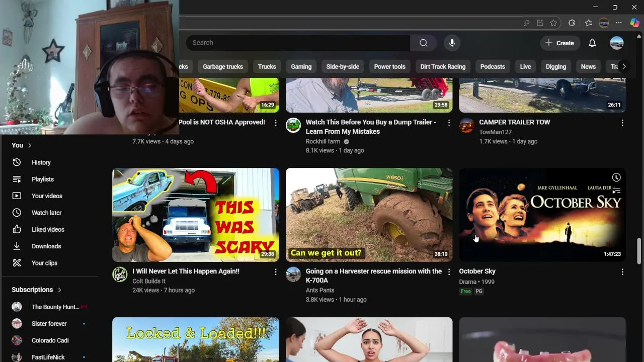644x362 pixels.
Task: Select the Digging chip
Action: pos(556,66)
